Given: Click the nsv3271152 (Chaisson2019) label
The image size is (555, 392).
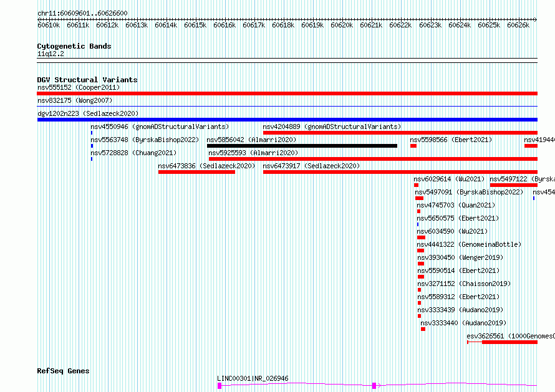Looking at the screenshot, I should coord(464,284).
